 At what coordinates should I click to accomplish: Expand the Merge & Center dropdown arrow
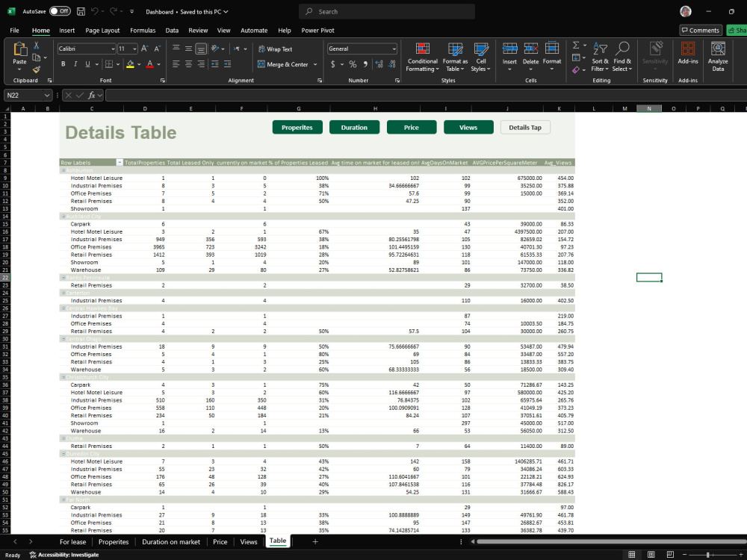pos(315,64)
